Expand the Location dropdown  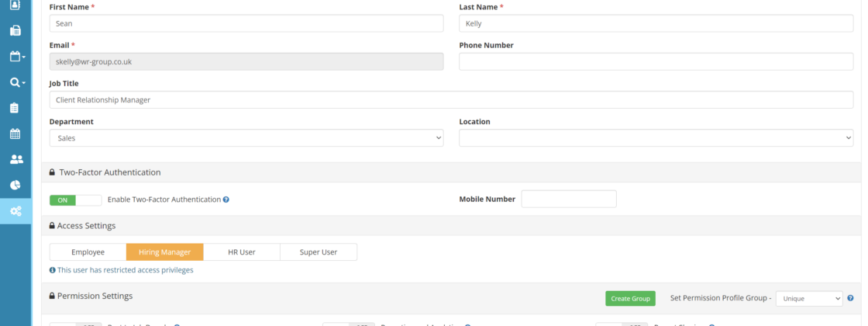(656, 137)
